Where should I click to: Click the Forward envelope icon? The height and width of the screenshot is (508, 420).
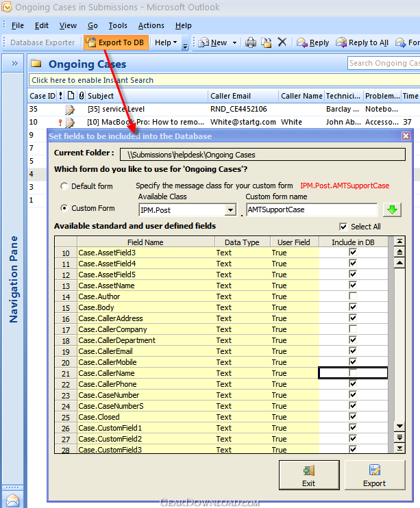(x=401, y=42)
